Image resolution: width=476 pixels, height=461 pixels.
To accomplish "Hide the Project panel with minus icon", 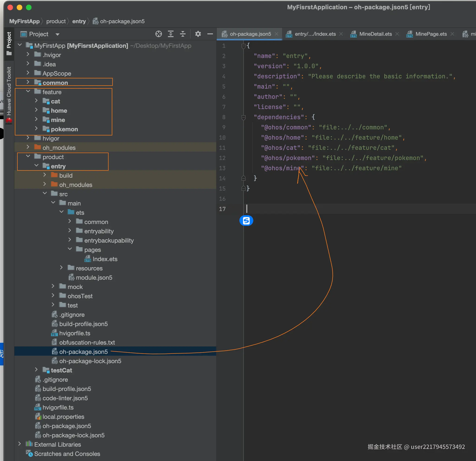I will click(210, 34).
